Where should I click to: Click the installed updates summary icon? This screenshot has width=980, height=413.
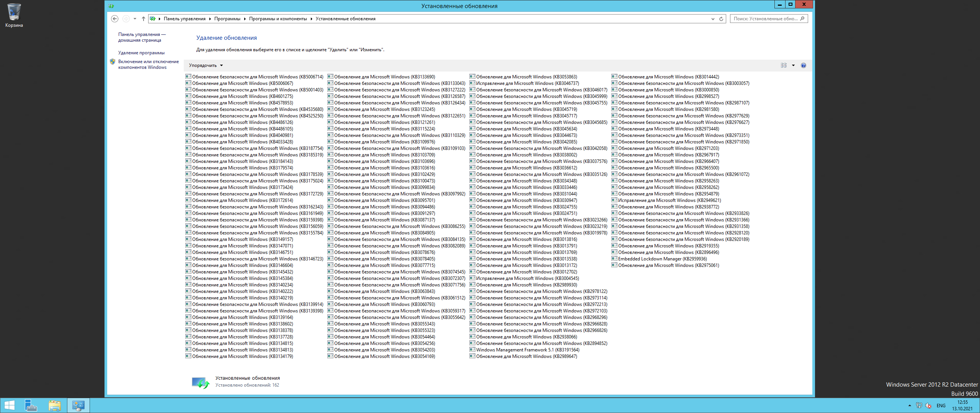(201, 383)
